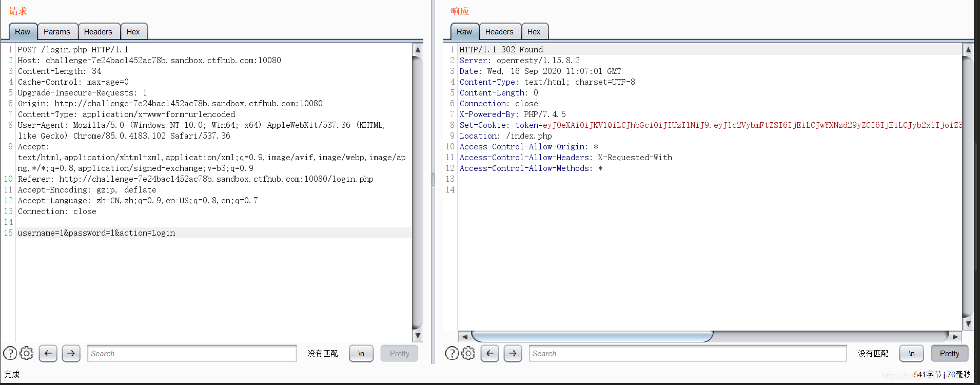The height and width of the screenshot is (385, 980).
Task: Click the 'Access-Control-Allow-Origin: *' line
Action: point(528,147)
